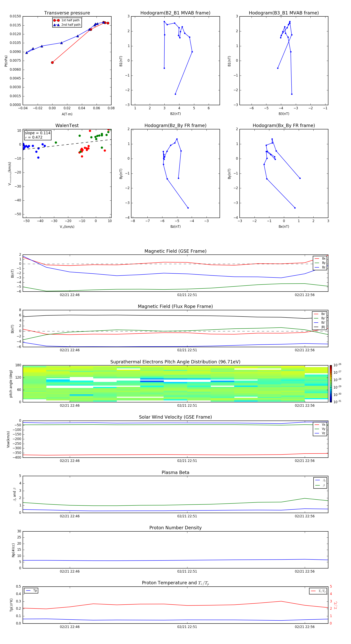The height and width of the screenshot is (644, 351).
Task: Select the |B| legend entry in Flux Rope plot
Action: click(x=320, y=327)
